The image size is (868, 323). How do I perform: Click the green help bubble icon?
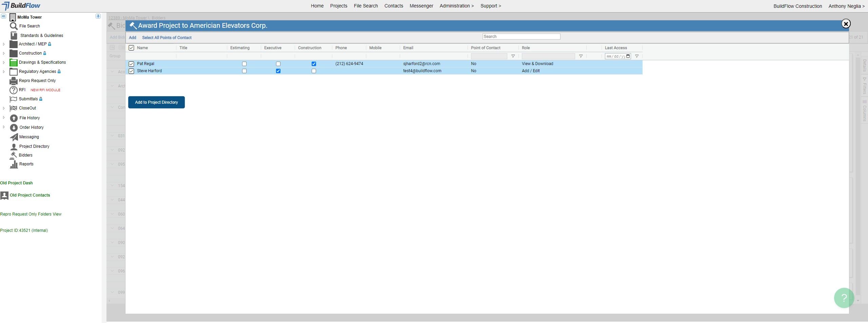[x=844, y=298]
